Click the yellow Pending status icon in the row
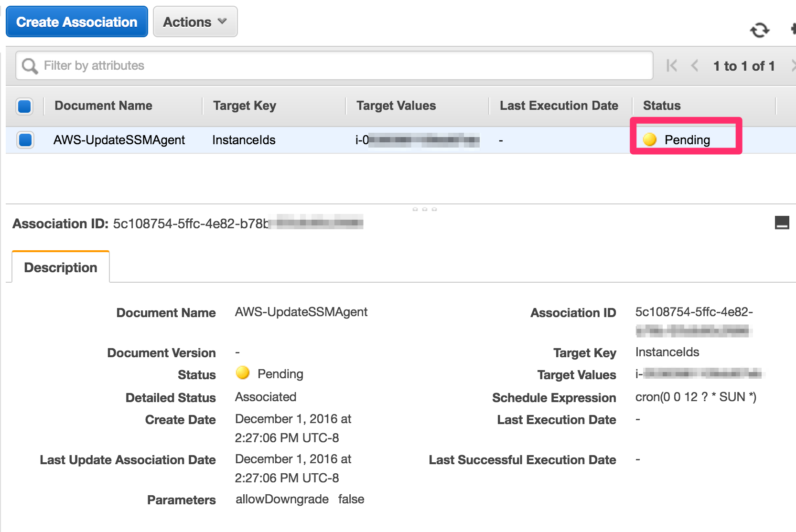 [651, 139]
